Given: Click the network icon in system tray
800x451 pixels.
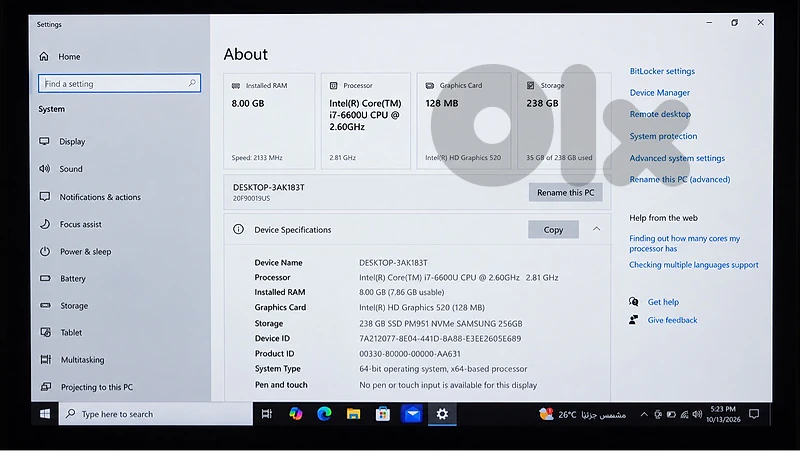Looking at the screenshot, I should pos(684,414).
